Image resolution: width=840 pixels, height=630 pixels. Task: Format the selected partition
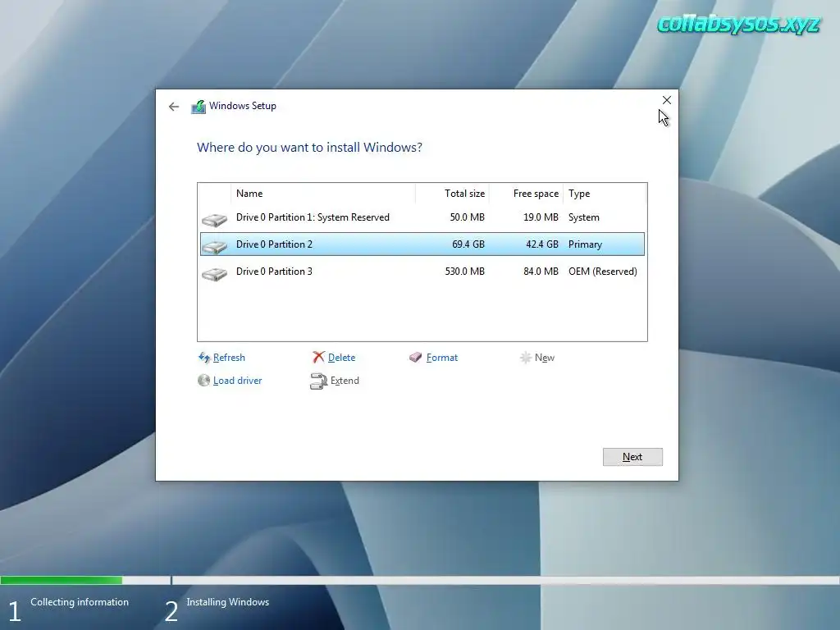coord(442,358)
